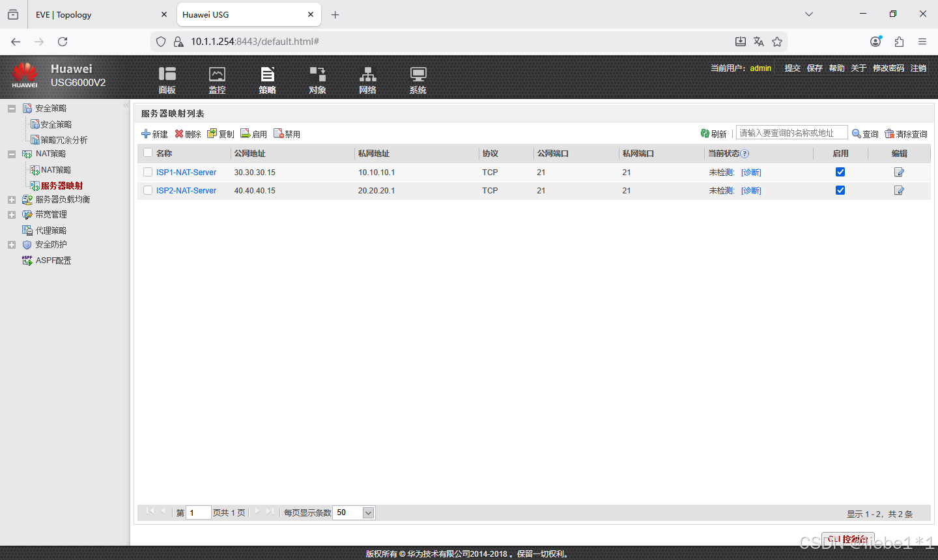The height and width of the screenshot is (560, 938).
Task: Collapse the left navigation panel
Action: pos(126,105)
